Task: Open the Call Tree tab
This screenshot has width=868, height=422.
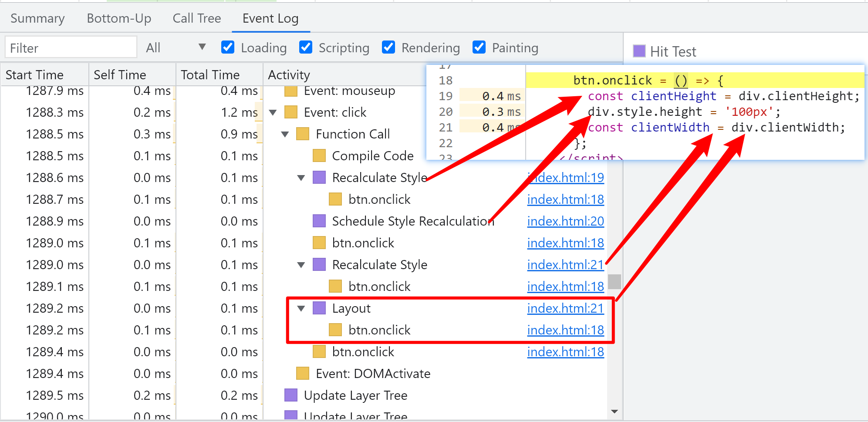Action: point(197,18)
